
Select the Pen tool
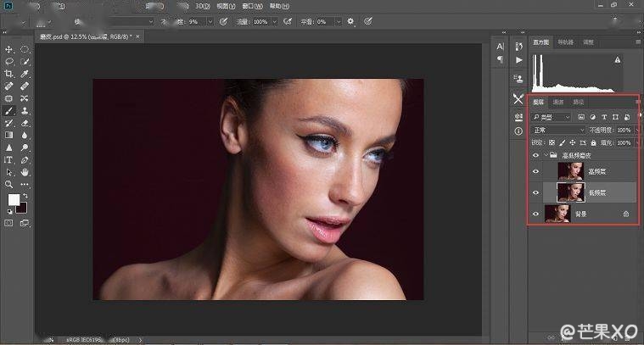25,160
